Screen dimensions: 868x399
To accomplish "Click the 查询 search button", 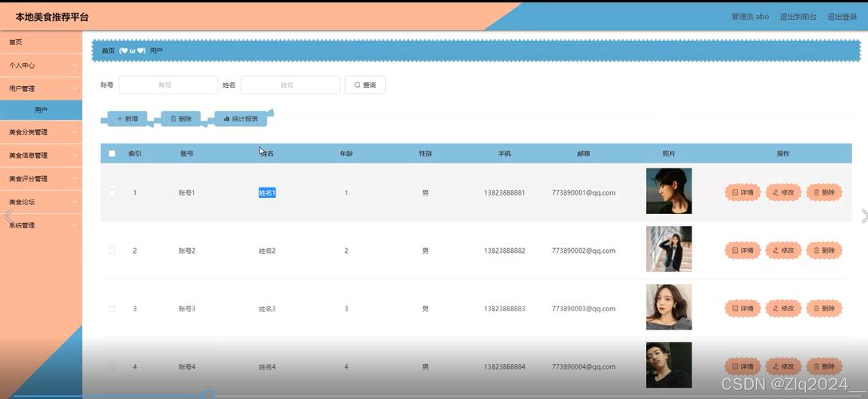I will [365, 85].
